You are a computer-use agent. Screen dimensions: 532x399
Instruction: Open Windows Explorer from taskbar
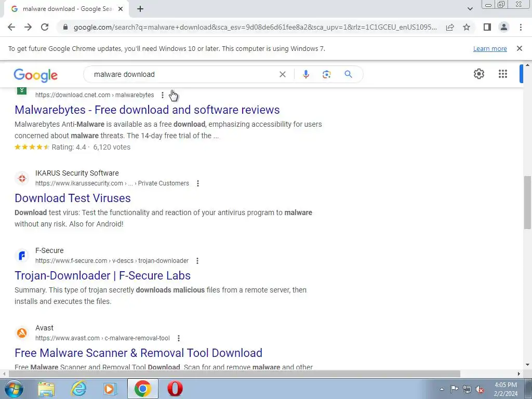pos(46,389)
